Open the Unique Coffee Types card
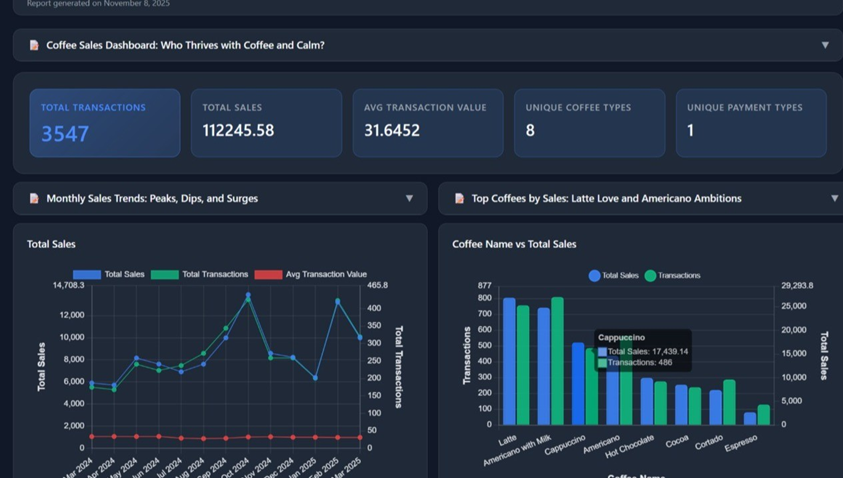Viewport: 843px width, 478px height. [589, 122]
